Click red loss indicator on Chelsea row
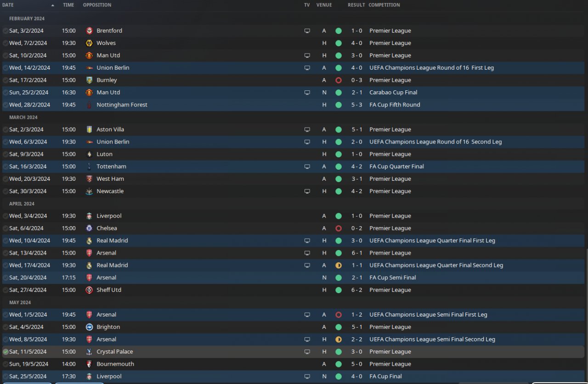Screen dimensions: 588x384 (339, 228)
